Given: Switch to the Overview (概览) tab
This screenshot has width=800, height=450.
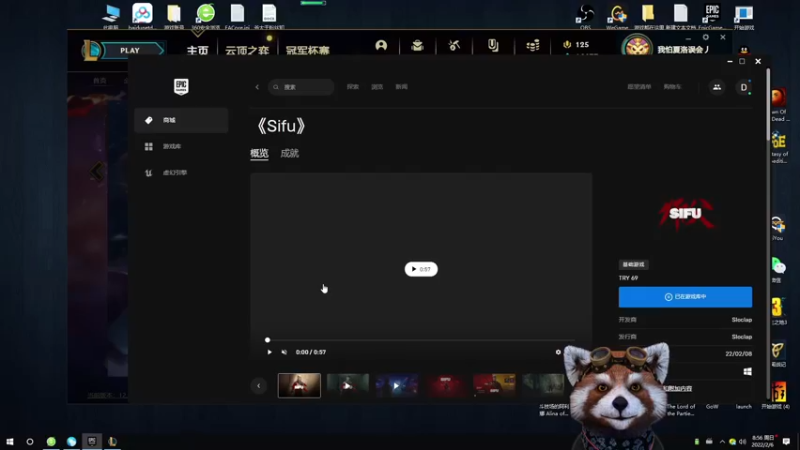Looking at the screenshot, I should 259,153.
